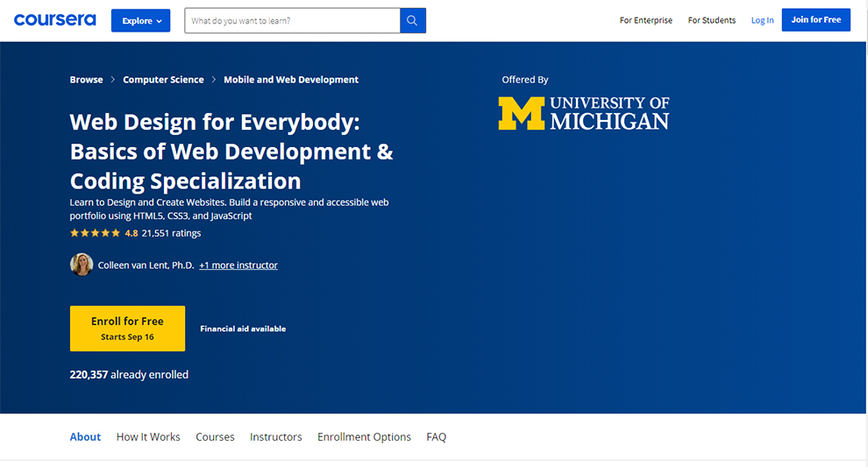Open the For Students link

pos(711,20)
